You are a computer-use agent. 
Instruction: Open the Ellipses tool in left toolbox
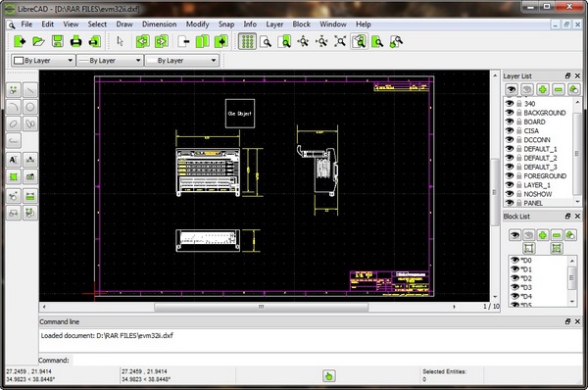[14, 123]
